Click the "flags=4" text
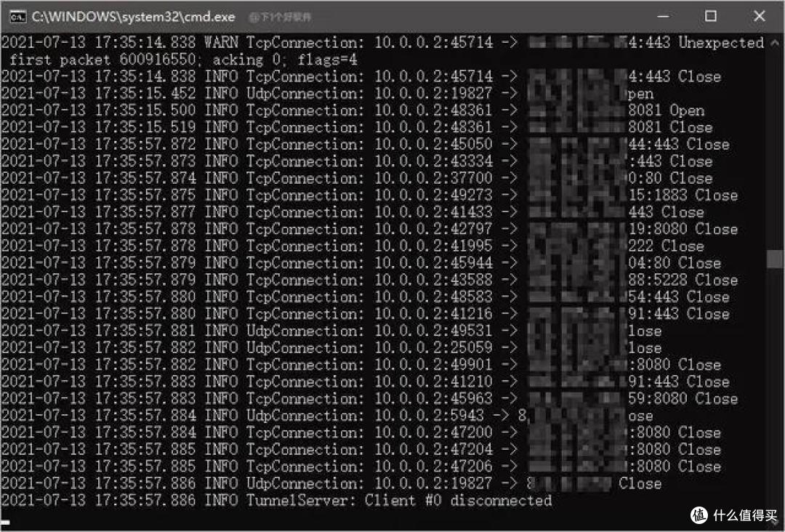The height and width of the screenshot is (532, 785). 327,60
